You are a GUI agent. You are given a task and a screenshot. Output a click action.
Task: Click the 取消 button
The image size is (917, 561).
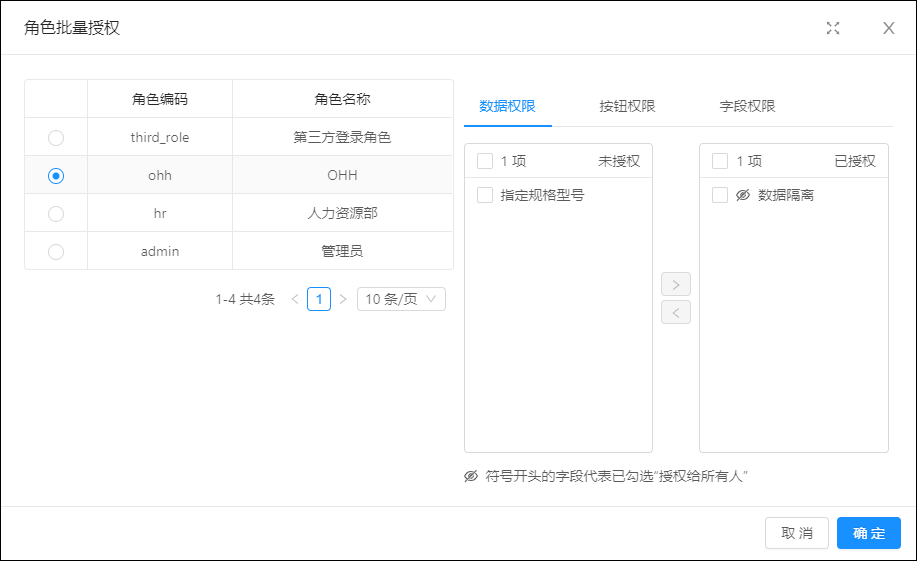pos(797,533)
